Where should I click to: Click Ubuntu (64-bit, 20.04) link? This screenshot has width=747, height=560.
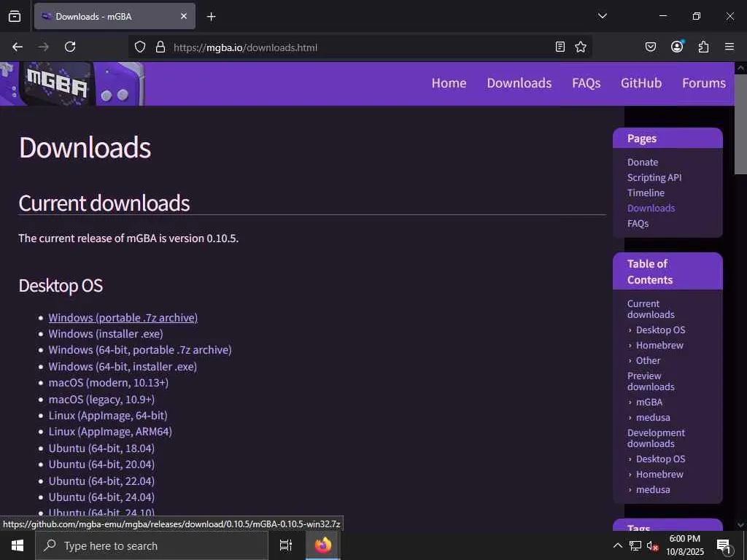coord(101,464)
